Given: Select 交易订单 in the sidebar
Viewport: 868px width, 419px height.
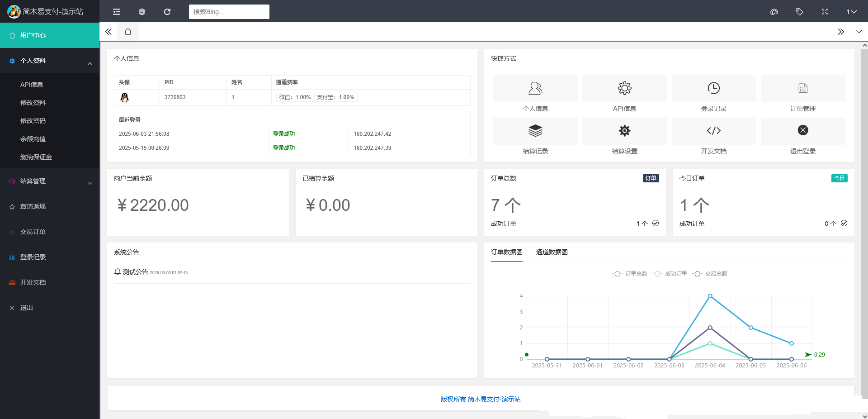Looking at the screenshot, I should point(33,232).
